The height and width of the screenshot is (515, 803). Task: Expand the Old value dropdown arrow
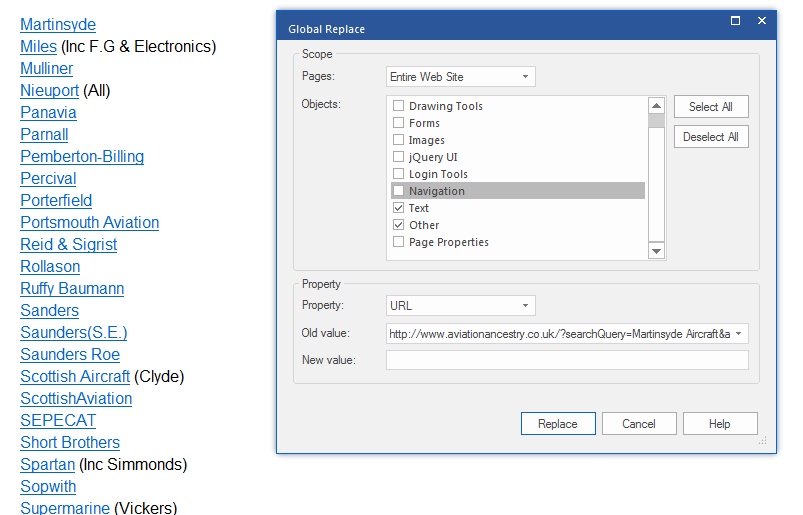pyautogui.click(x=738, y=334)
